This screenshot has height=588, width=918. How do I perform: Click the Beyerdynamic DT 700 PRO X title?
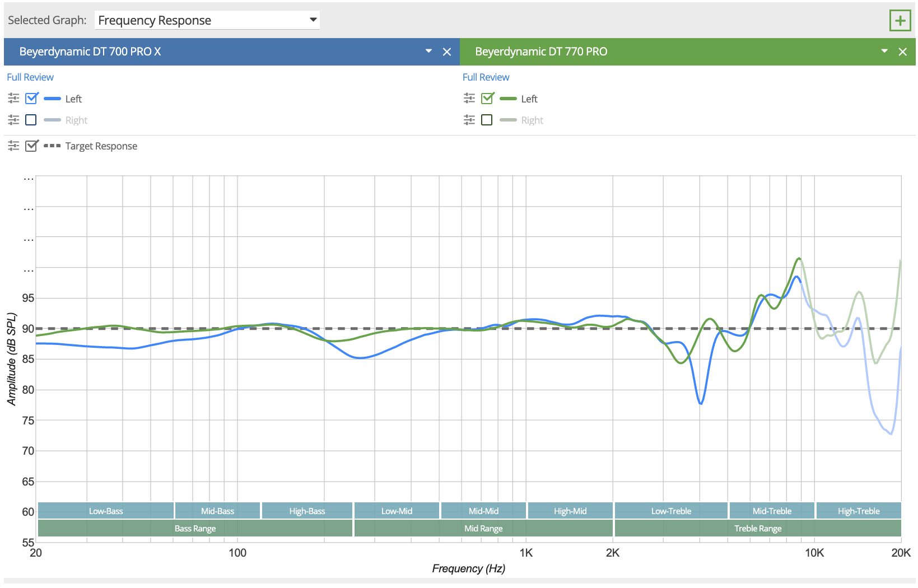(90, 52)
